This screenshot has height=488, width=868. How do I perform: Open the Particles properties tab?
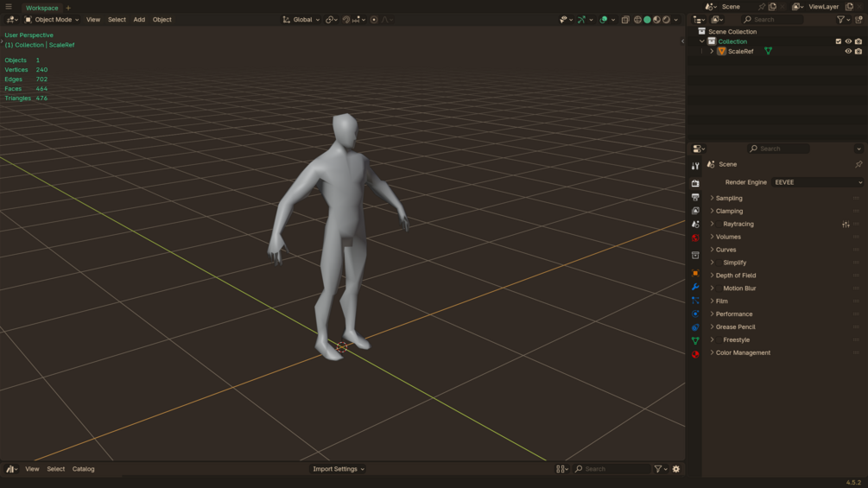[x=695, y=301]
